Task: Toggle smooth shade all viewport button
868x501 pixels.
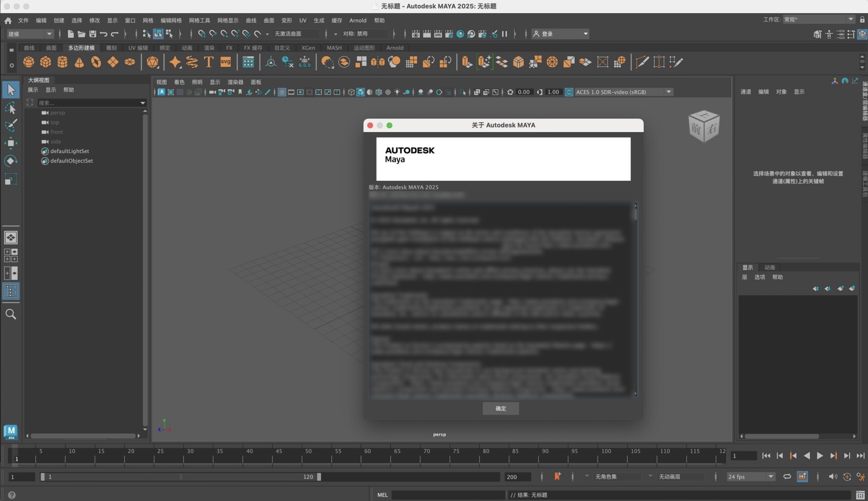Action: 360,92
